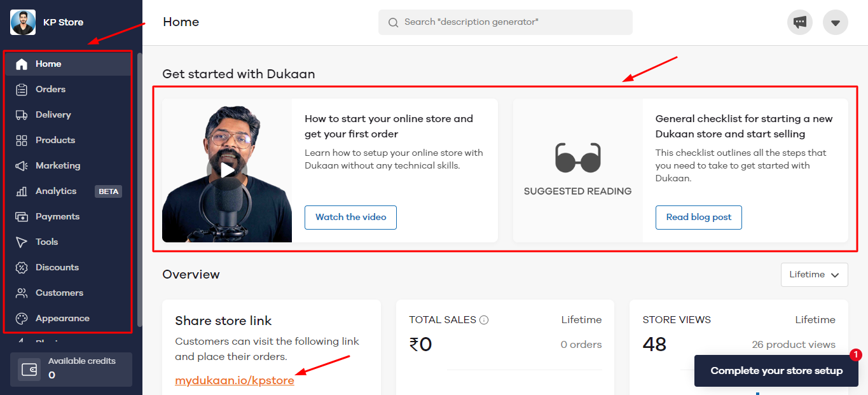This screenshot has width=868, height=395.
Task: Click the Discounts percent badge icon
Action: pos(22,268)
